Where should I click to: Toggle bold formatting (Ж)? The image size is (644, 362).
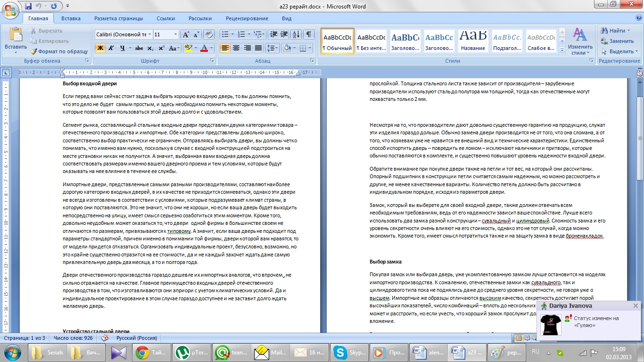coord(100,48)
